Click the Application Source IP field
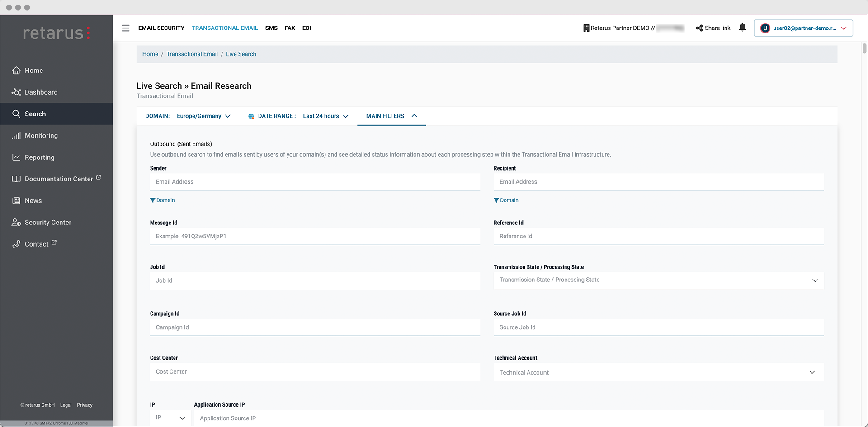This screenshot has height=427, width=868. point(509,418)
